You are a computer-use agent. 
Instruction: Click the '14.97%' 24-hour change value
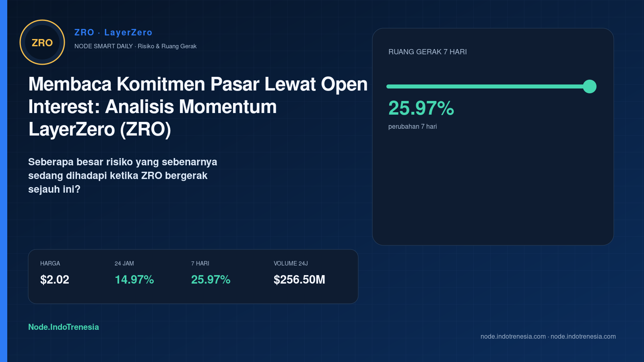(134, 280)
